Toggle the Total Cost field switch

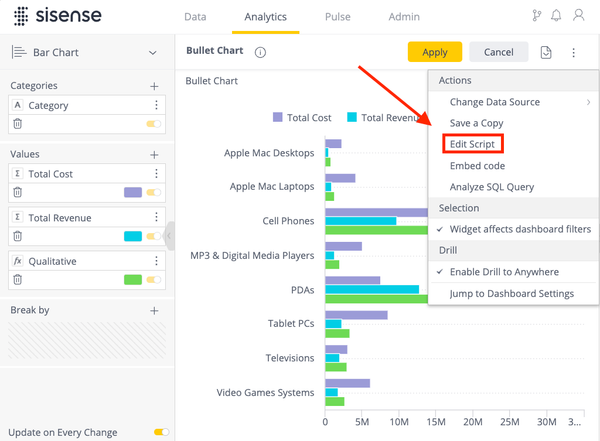(x=154, y=192)
